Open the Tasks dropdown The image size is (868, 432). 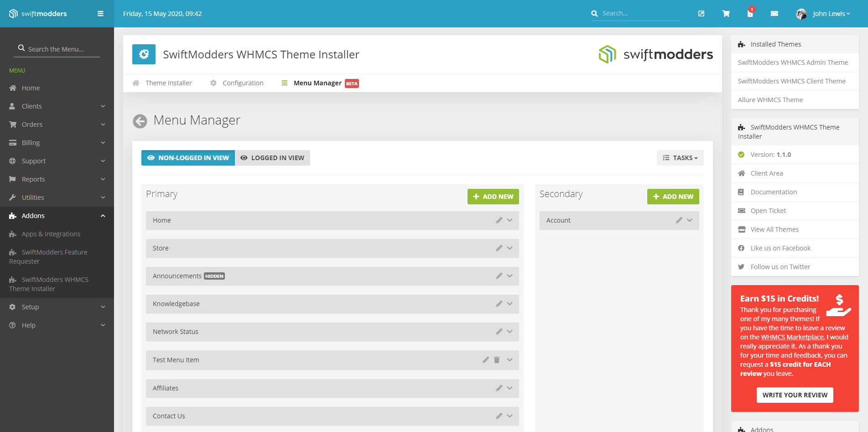point(680,157)
